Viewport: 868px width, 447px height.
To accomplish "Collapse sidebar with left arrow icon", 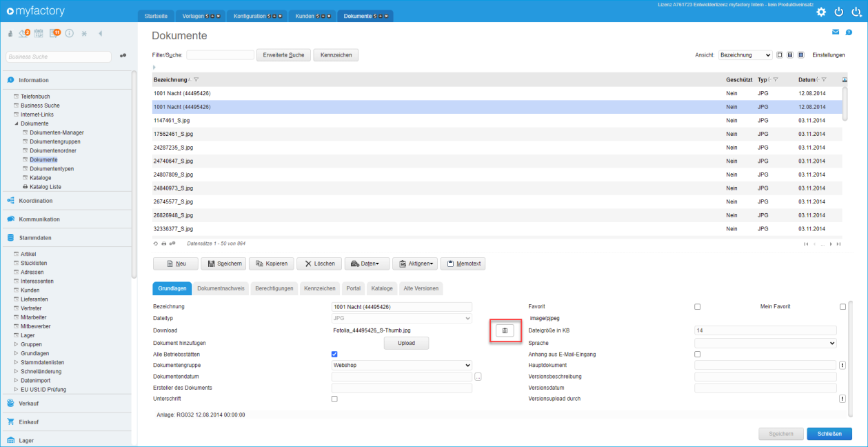I will (101, 33).
